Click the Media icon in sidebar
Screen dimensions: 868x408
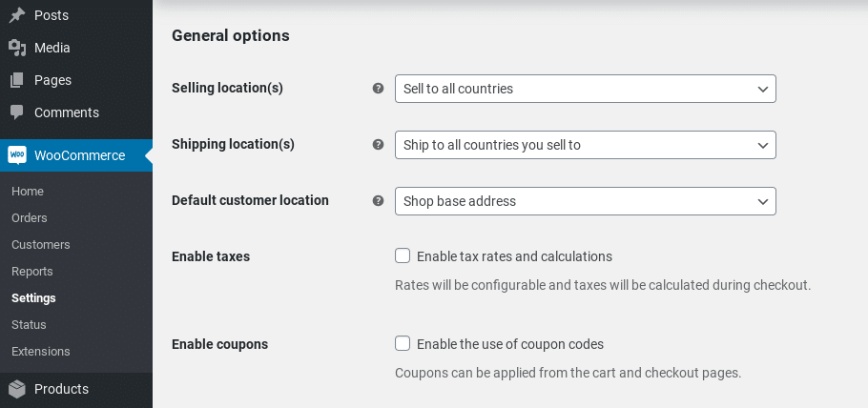(x=17, y=48)
